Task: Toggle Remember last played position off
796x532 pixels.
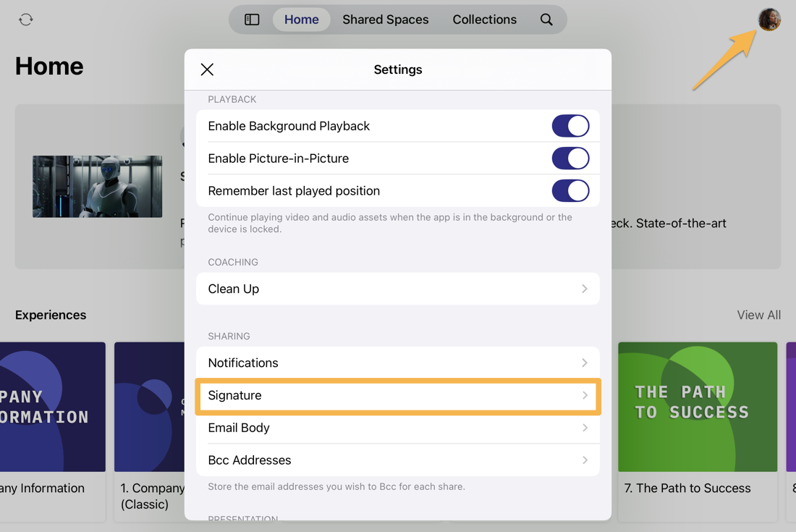Action: point(571,190)
